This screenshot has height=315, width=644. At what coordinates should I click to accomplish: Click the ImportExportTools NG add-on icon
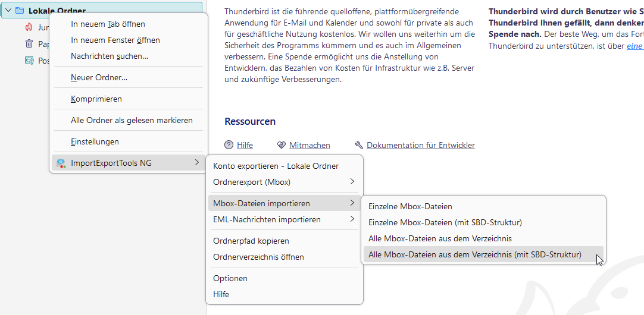pos(61,163)
